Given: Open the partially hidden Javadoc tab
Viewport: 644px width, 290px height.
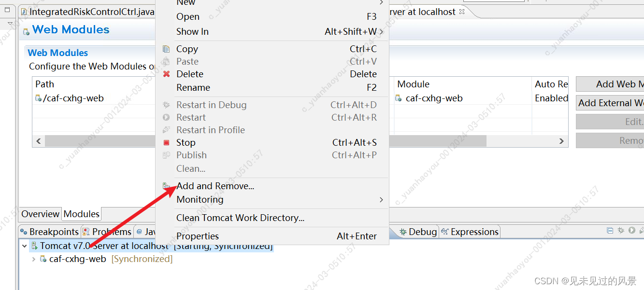Looking at the screenshot, I should coord(145,232).
